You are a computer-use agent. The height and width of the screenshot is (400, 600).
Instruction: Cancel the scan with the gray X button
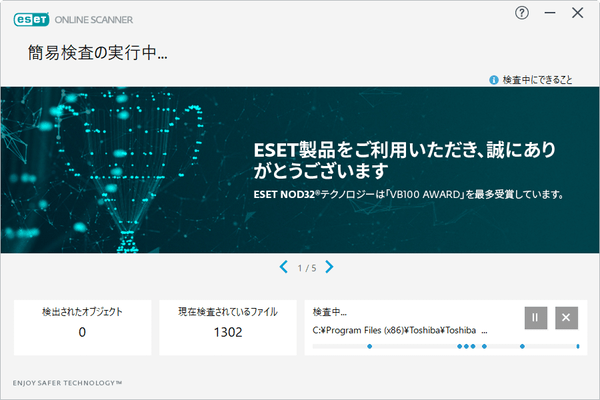[566, 318]
